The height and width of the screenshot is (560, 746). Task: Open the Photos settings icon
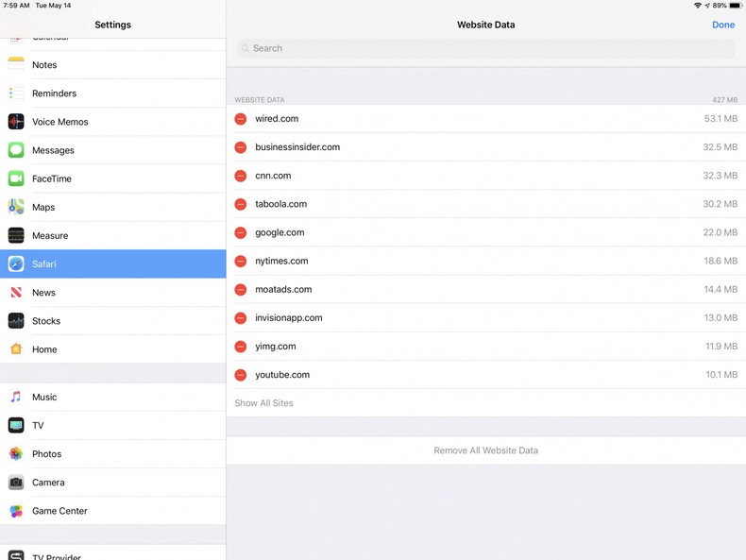[16, 454]
